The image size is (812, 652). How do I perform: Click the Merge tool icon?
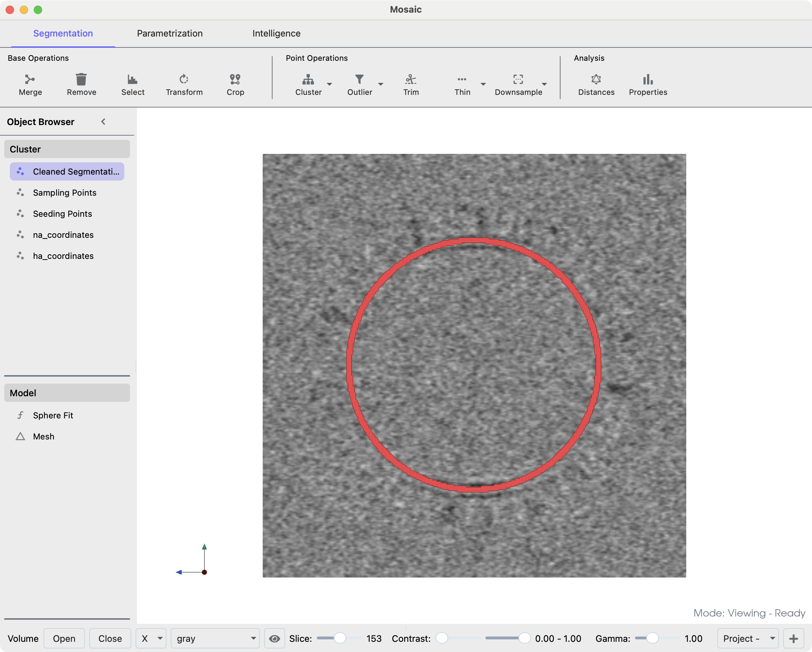click(x=30, y=79)
